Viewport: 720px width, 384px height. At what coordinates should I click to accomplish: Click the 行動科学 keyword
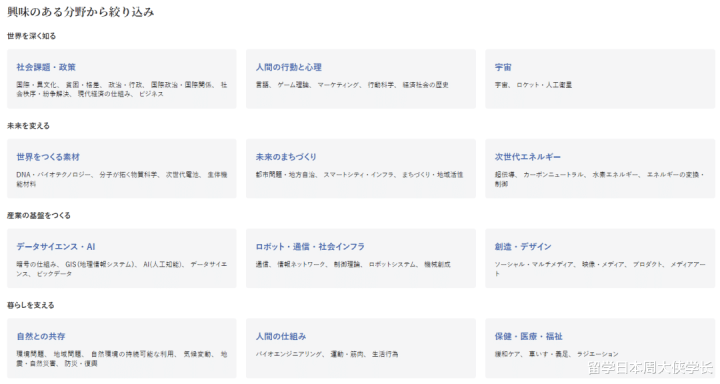(x=381, y=85)
